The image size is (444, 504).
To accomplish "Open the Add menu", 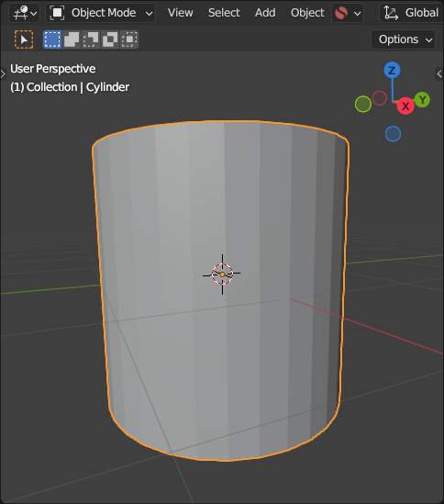I will (265, 13).
